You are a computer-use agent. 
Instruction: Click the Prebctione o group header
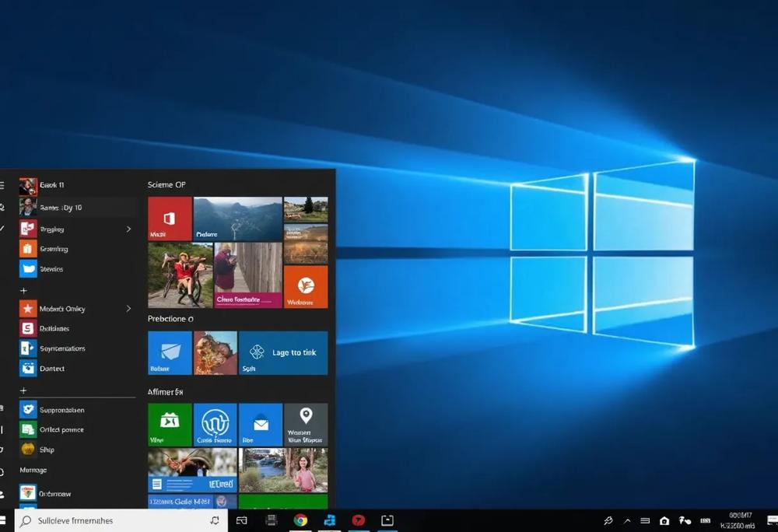[x=170, y=319]
